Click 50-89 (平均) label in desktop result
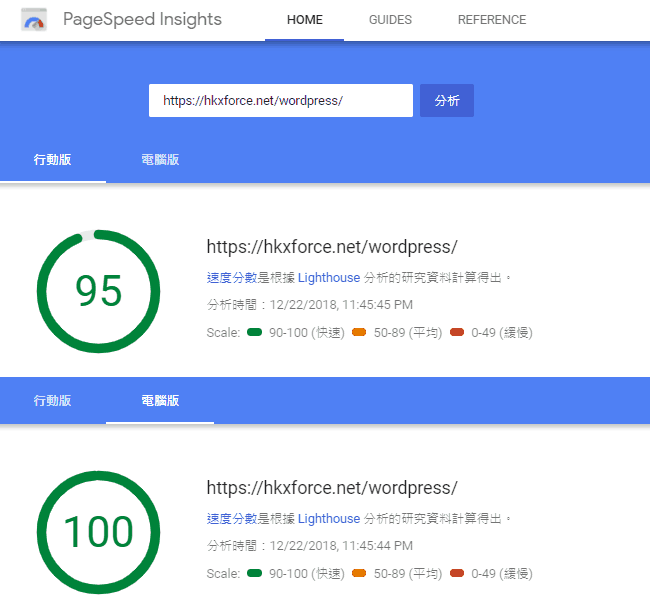The image size is (650, 615). [x=408, y=574]
